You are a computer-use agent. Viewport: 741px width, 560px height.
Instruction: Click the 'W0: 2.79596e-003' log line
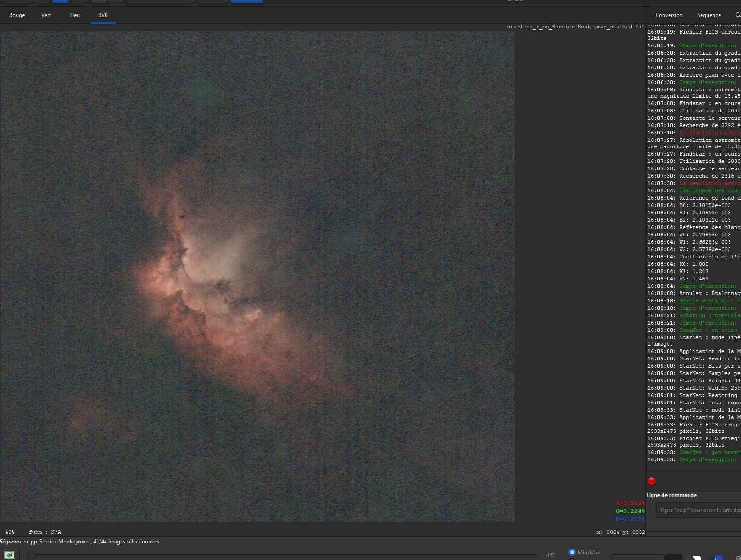689,235
